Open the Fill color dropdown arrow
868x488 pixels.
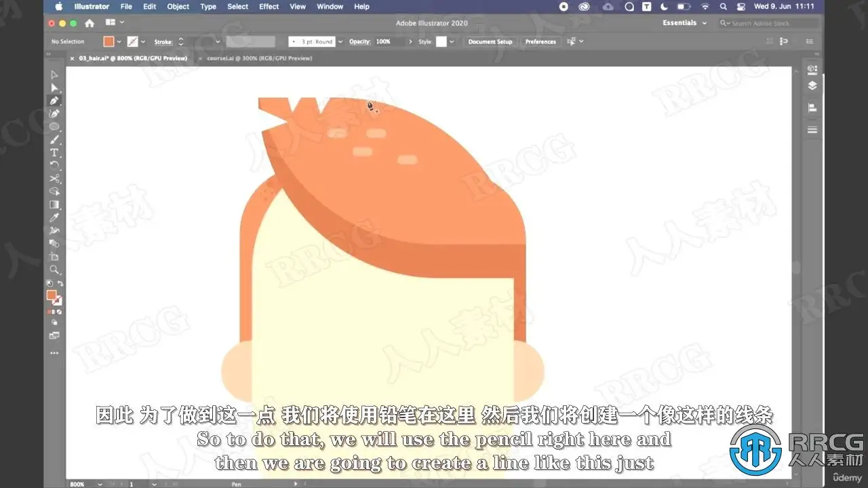click(119, 42)
